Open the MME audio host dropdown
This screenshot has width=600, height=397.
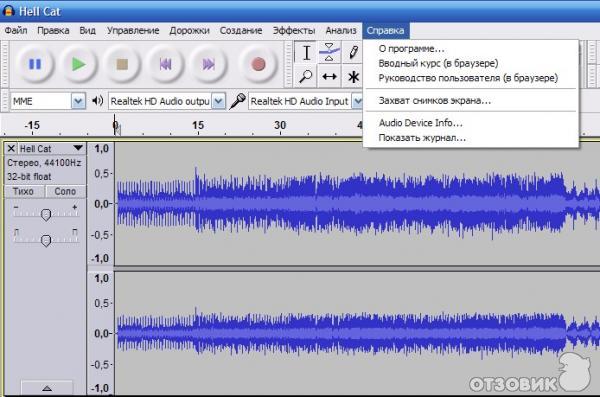click(x=78, y=101)
